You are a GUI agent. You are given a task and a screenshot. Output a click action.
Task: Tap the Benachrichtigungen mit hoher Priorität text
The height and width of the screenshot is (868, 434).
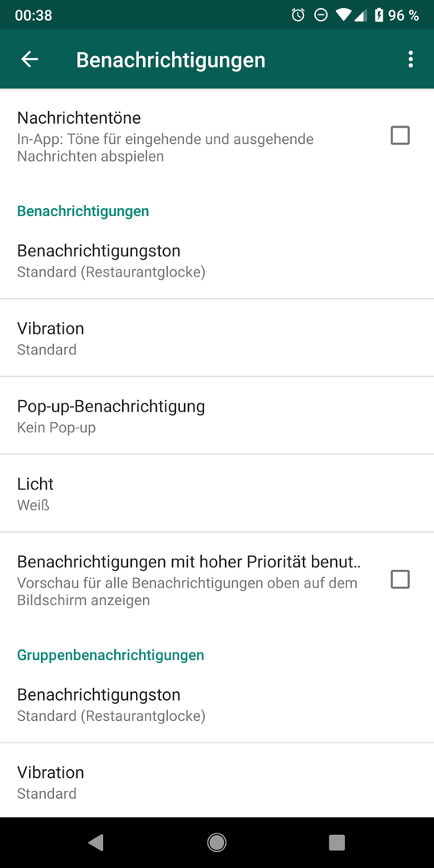click(x=189, y=561)
